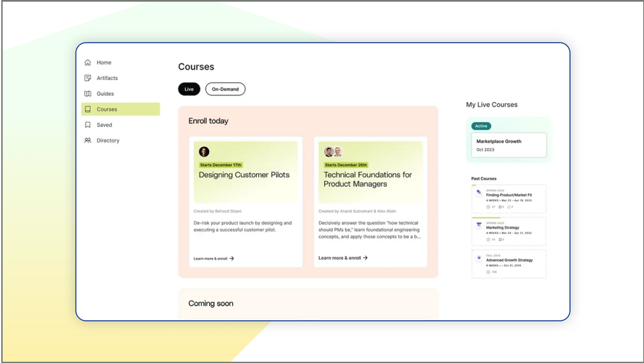Open Artifacts via its sidebar icon

point(88,78)
